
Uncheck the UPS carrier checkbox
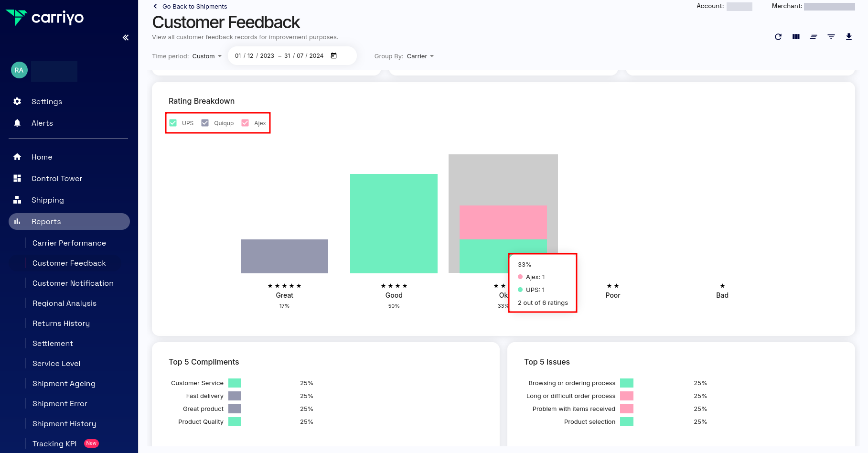pos(173,123)
